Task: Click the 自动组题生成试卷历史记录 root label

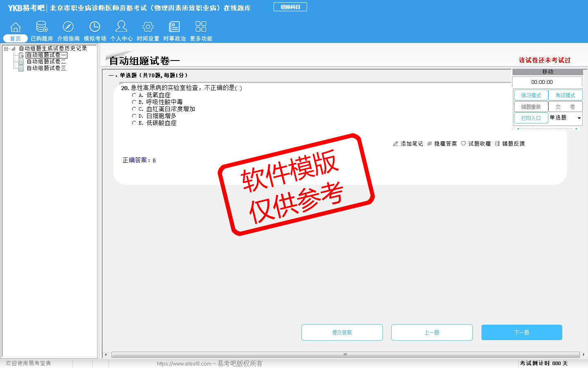Action: 53,48
